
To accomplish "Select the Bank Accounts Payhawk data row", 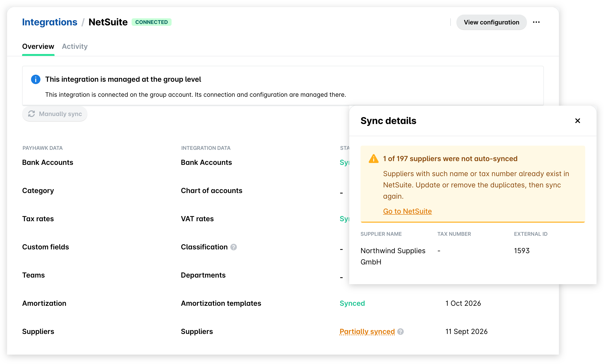I will point(48,163).
